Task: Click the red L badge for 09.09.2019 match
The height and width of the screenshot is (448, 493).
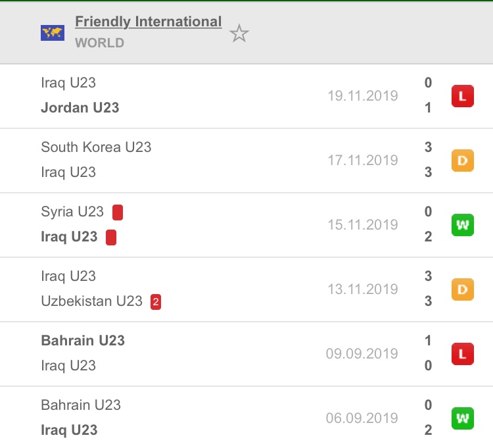Action: point(463,354)
